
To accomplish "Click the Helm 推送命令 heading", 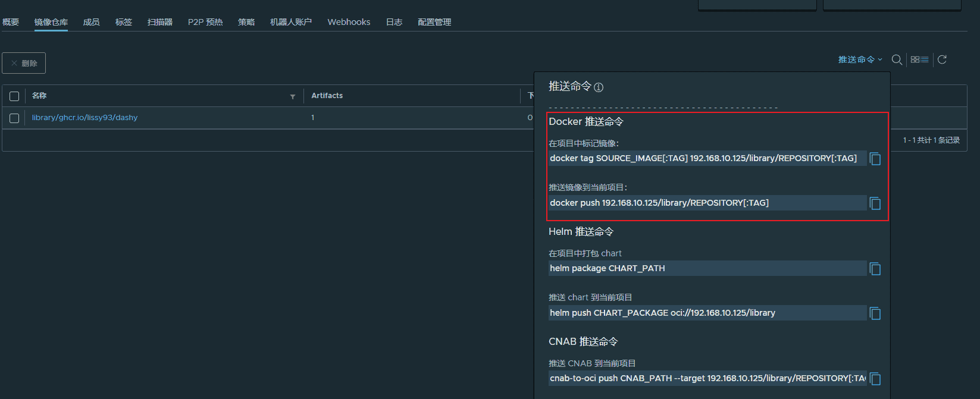I will (x=581, y=231).
